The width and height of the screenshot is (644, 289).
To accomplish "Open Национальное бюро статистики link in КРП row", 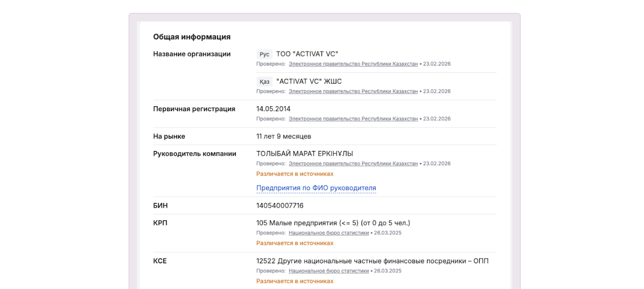I will click(328, 233).
